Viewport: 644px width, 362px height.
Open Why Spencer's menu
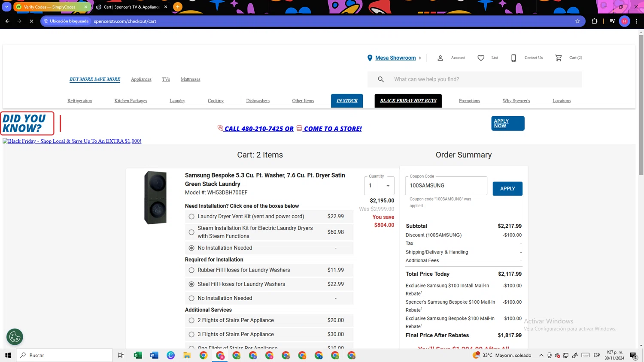point(516,101)
